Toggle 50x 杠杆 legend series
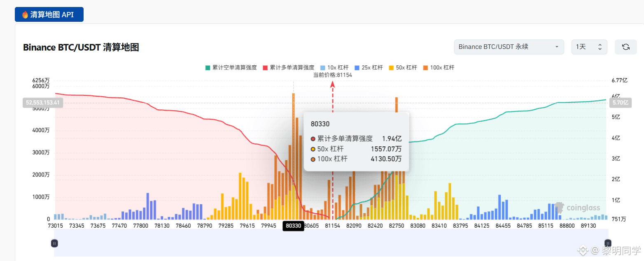 403,67
